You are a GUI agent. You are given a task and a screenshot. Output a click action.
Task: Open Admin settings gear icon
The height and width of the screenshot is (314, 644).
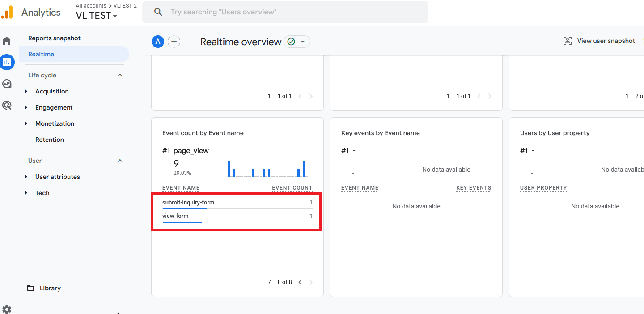coord(7,309)
